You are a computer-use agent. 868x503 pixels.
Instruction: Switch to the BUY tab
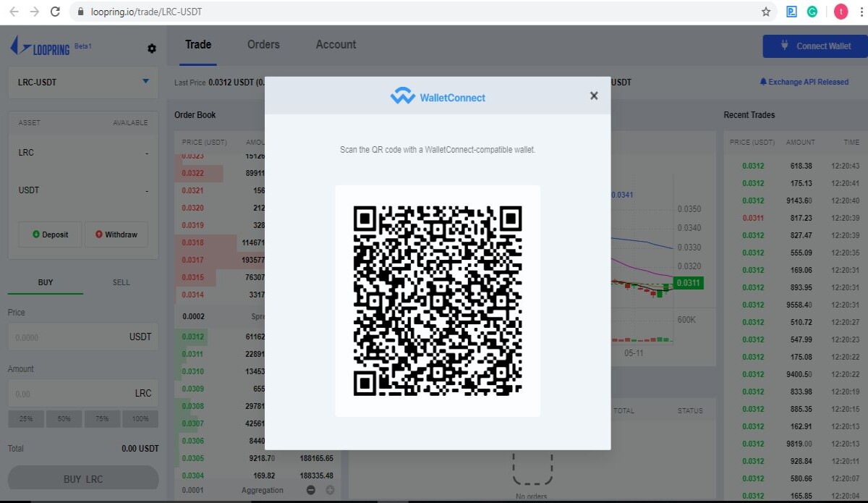pyautogui.click(x=46, y=282)
